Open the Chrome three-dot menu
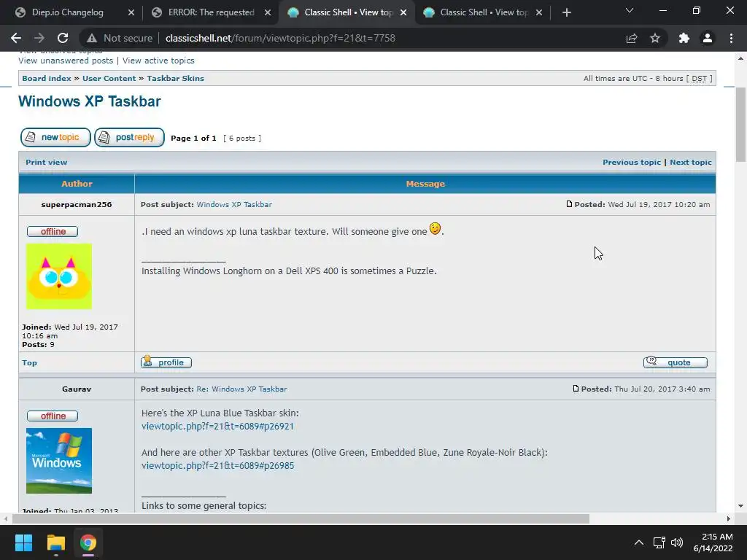This screenshot has width=747, height=560. tap(731, 38)
